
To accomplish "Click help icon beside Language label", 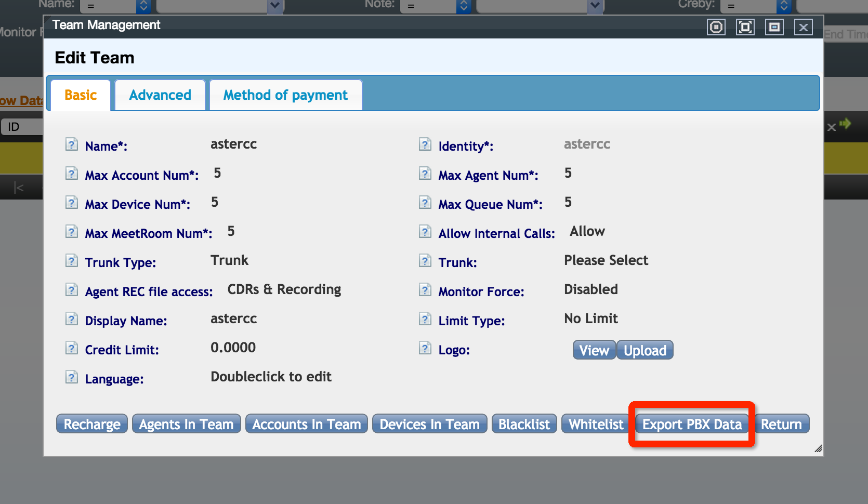I will pos(72,377).
